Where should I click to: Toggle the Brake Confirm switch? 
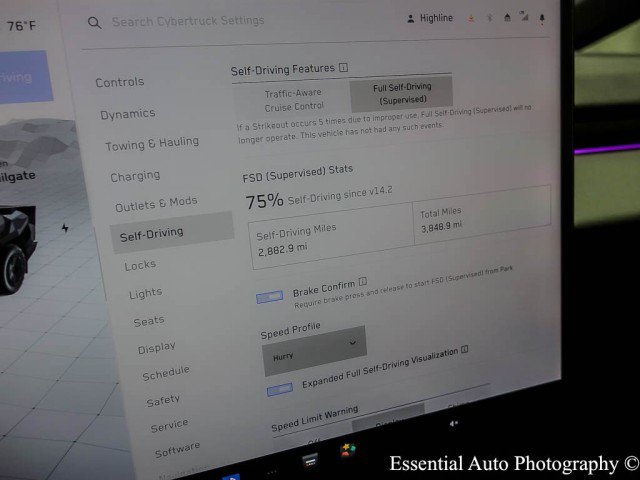(269, 297)
